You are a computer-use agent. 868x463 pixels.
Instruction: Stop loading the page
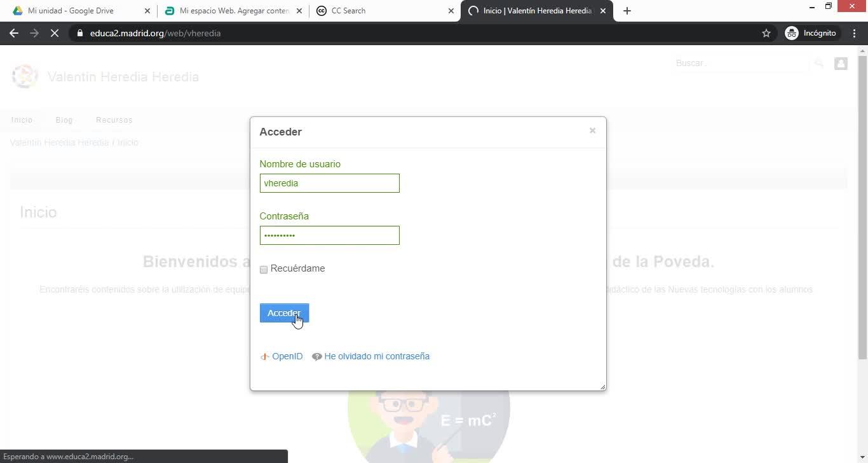(x=55, y=33)
